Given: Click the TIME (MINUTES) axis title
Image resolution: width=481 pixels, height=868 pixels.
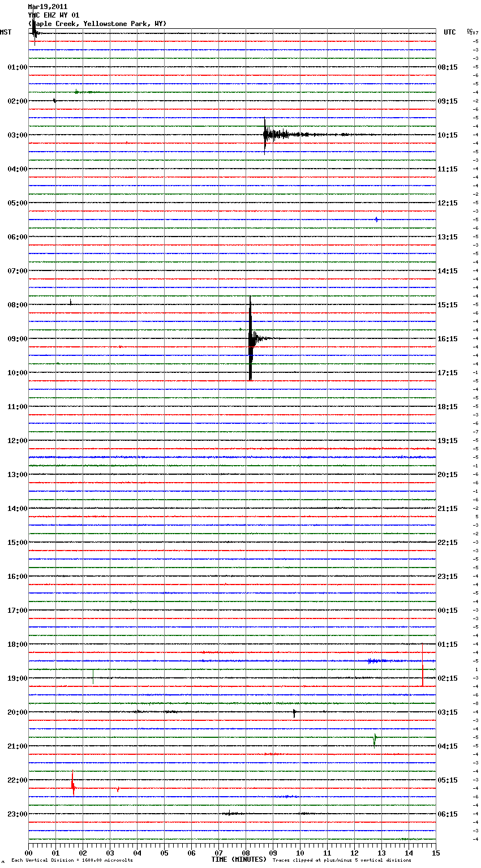Looking at the screenshot, I should [x=239, y=860].
